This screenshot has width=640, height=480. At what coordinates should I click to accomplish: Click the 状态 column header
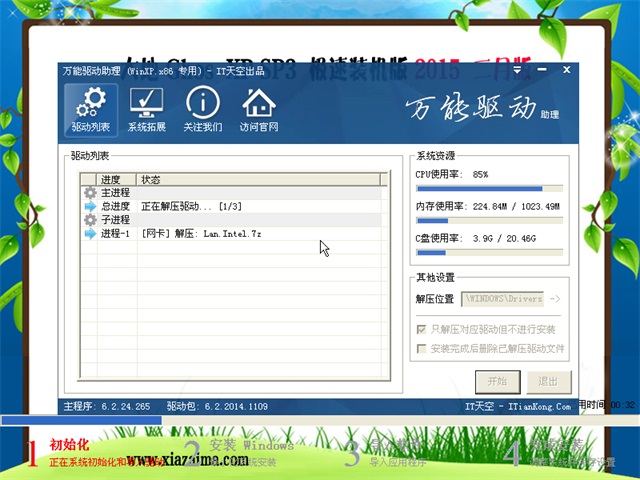tap(150, 180)
